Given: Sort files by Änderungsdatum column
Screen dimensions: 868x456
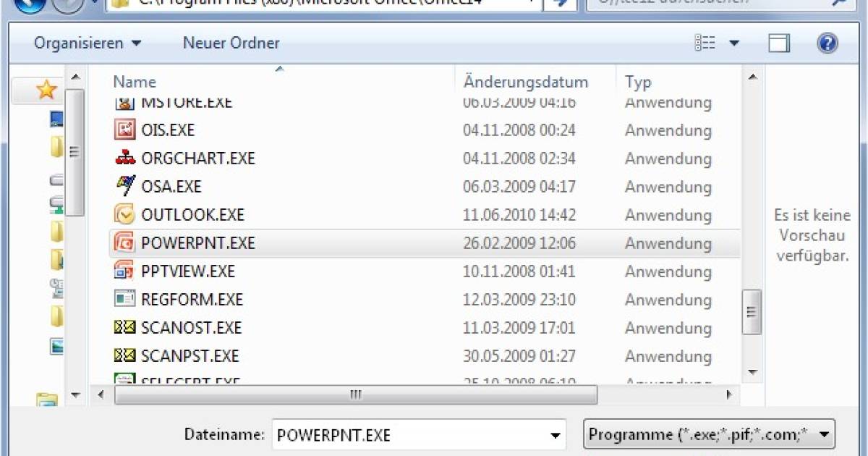Looking at the screenshot, I should (526, 81).
